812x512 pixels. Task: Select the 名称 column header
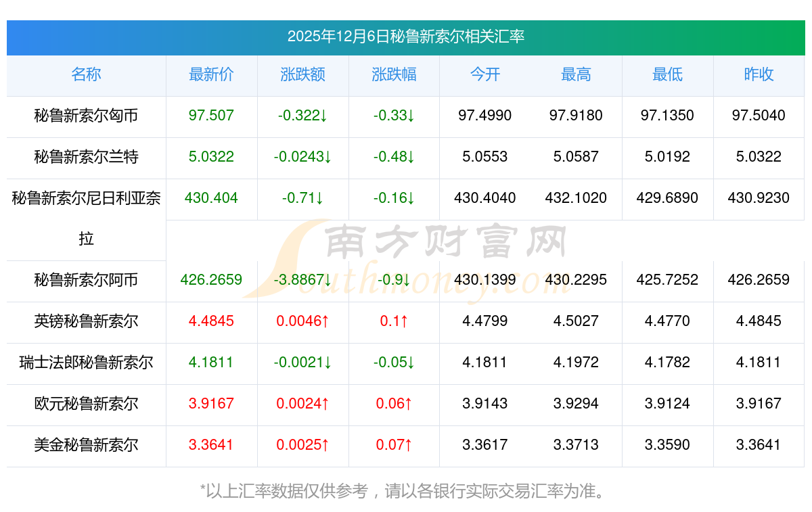click(x=87, y=74)
